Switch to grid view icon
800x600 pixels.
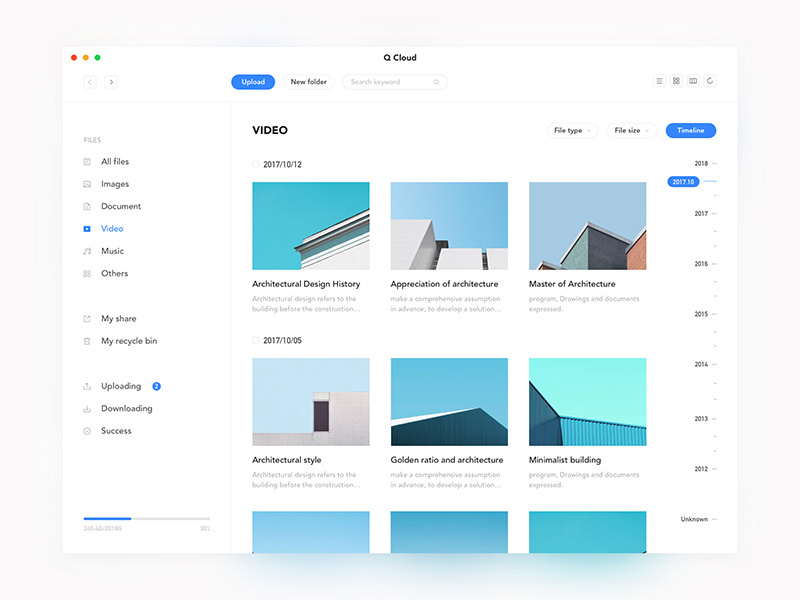tap(676, 81)
